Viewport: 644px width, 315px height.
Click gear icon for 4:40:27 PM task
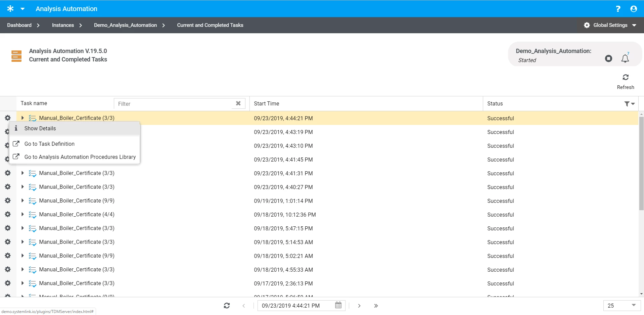[8, 187]
